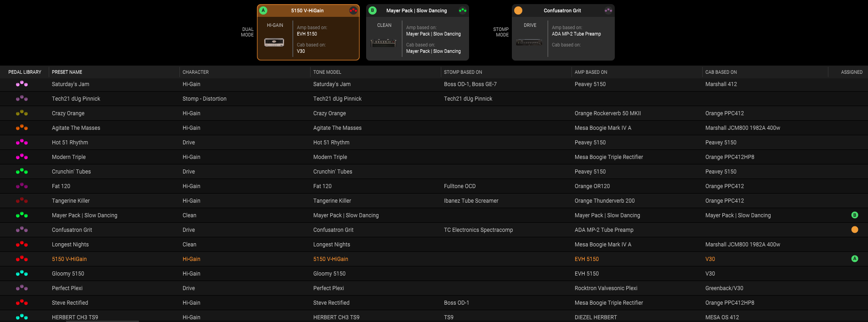Click the pedal icon for HERBERT CH3 TS9
The width and height of the screenshot is (868, 322).
pyautogui.click(x=22, y=317)
